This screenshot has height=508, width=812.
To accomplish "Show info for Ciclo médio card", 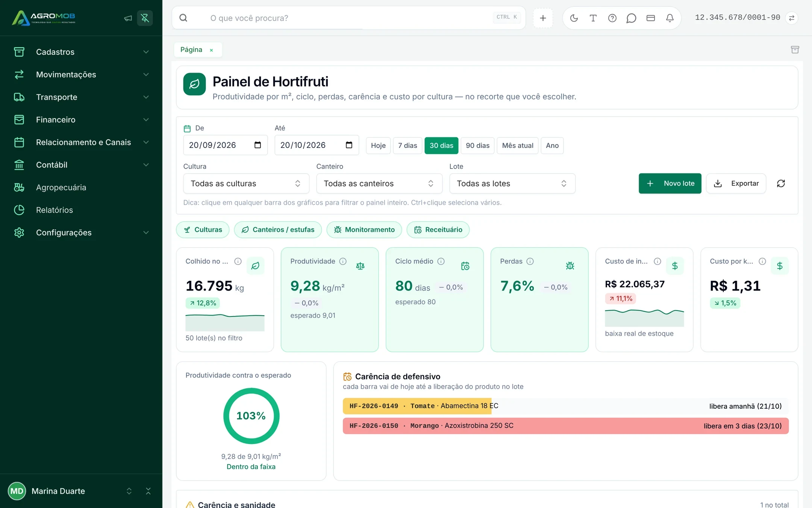I will tap(441, 261).
